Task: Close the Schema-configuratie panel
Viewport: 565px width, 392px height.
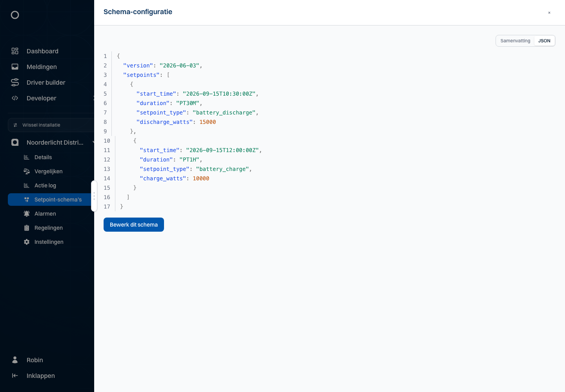Action: click(549, 13)
